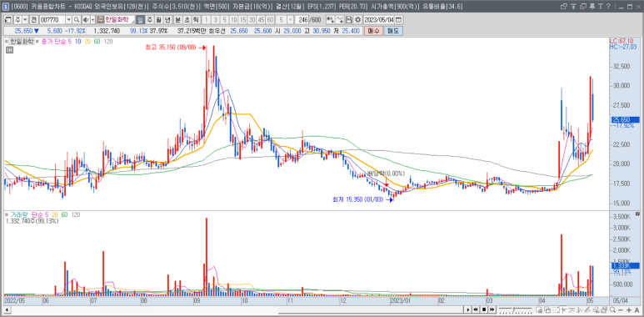Click the T font icon in title bar
The image size is (644, 317).
[600, 6]
